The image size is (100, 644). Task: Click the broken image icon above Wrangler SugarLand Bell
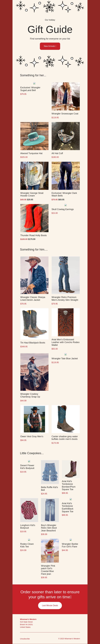pos(34,84)
